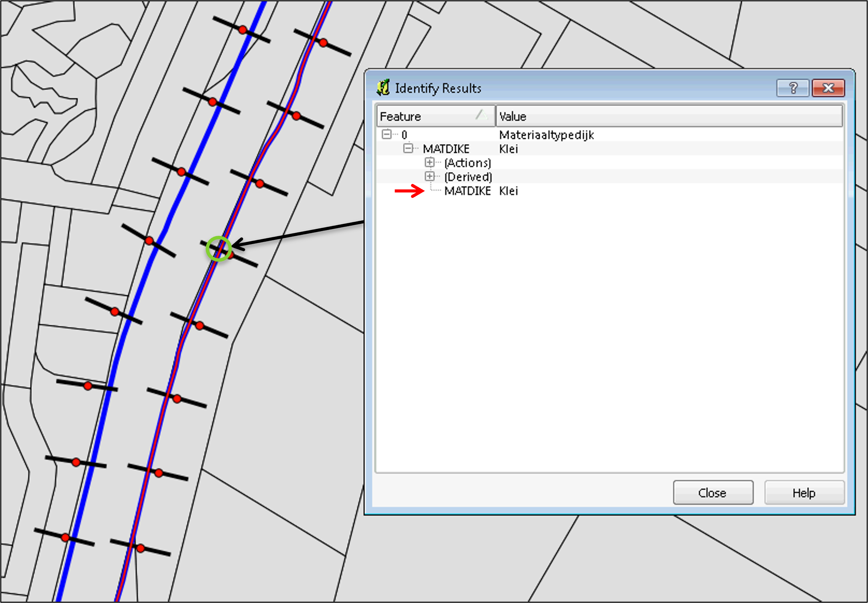The height and width of the screenshot is (603, 868).
Task: Click the (Derived) label text
Action: pyautogui.click(x=468, y=177)
